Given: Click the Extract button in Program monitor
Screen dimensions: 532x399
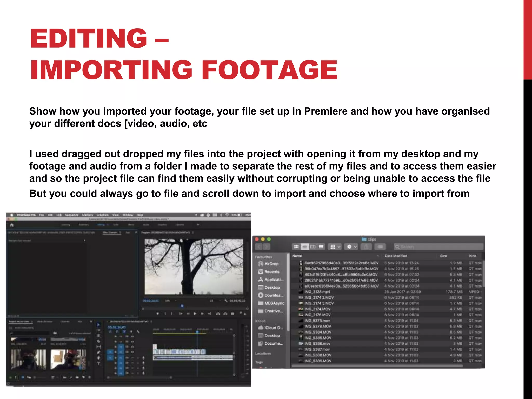Looking at the screenshot, I should pyautogui.click(x=225, y=314).
